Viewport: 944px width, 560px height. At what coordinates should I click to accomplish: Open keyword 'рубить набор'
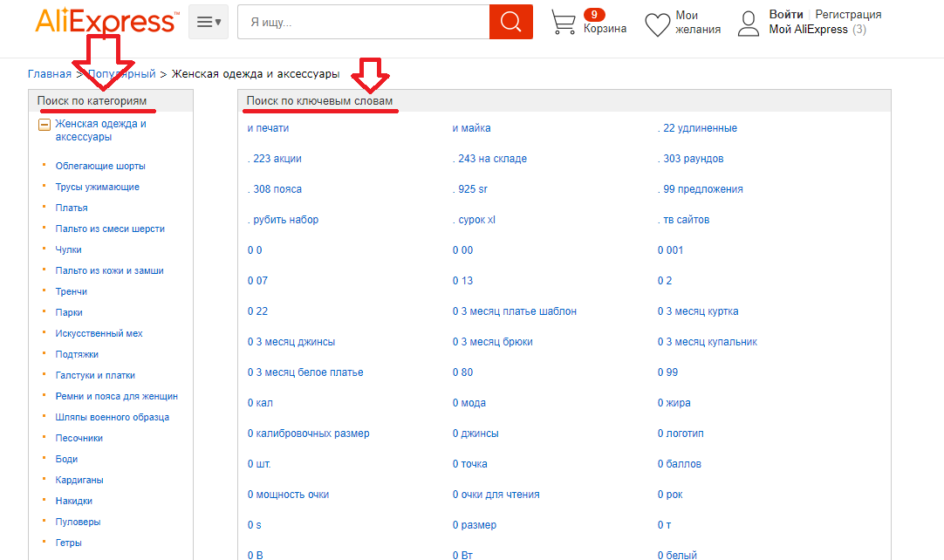coord(283,220)
